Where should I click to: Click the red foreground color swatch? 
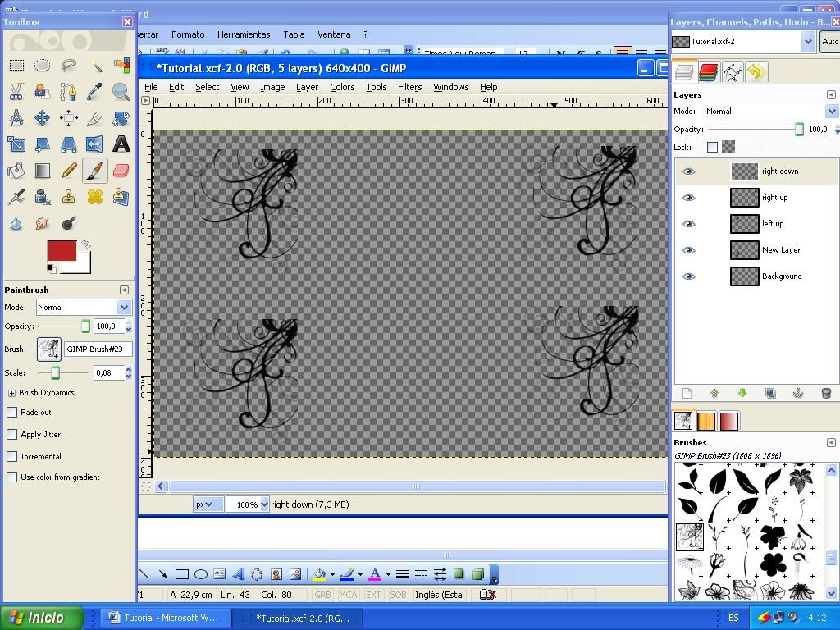click(x=60, y=249)
